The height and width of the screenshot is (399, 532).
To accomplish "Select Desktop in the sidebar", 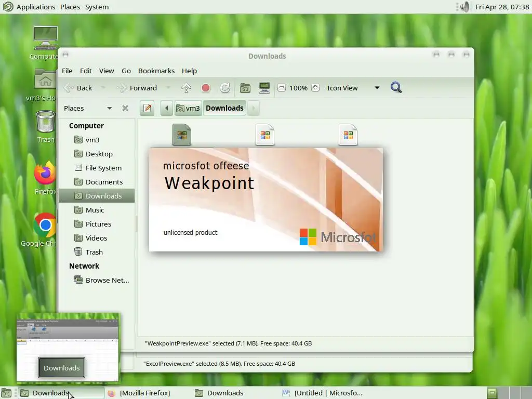I will [x=97, y=154].
